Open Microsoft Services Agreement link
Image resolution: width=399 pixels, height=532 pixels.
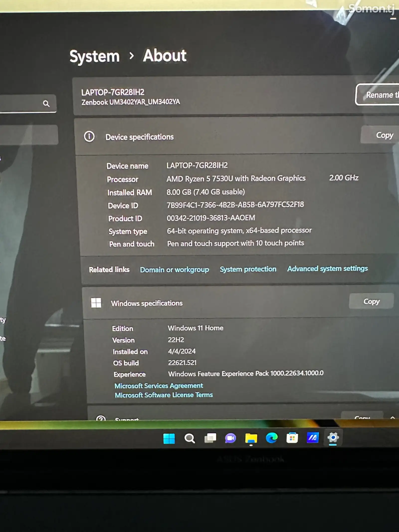pos(159,386)
